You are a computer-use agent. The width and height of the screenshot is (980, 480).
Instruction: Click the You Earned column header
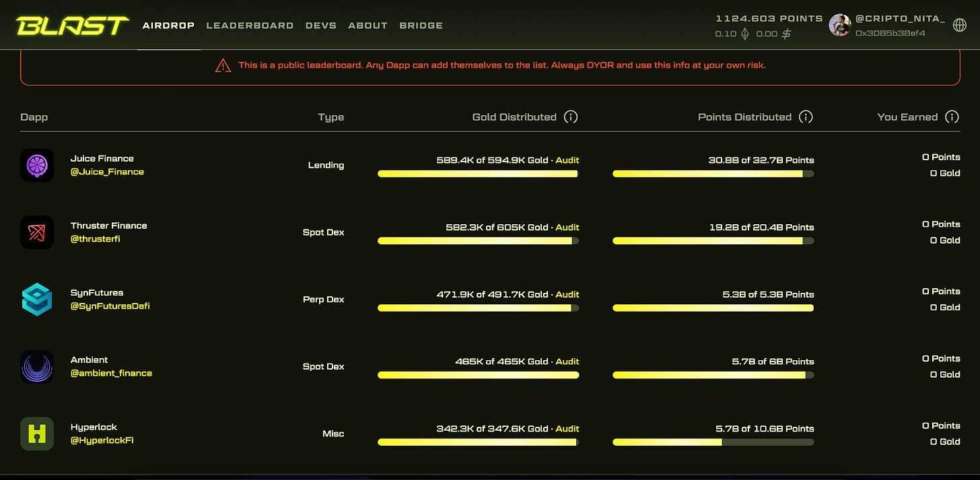(x=907, y=117)
